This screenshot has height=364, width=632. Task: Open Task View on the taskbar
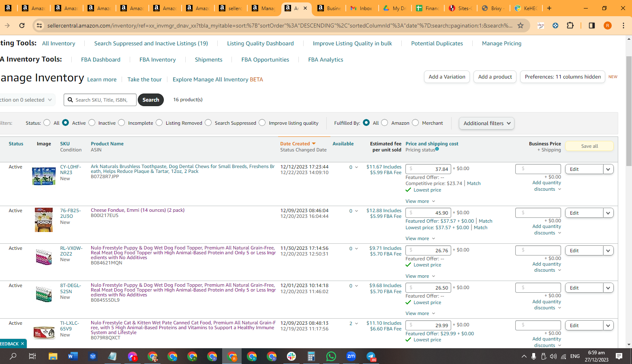coord(32,356)
